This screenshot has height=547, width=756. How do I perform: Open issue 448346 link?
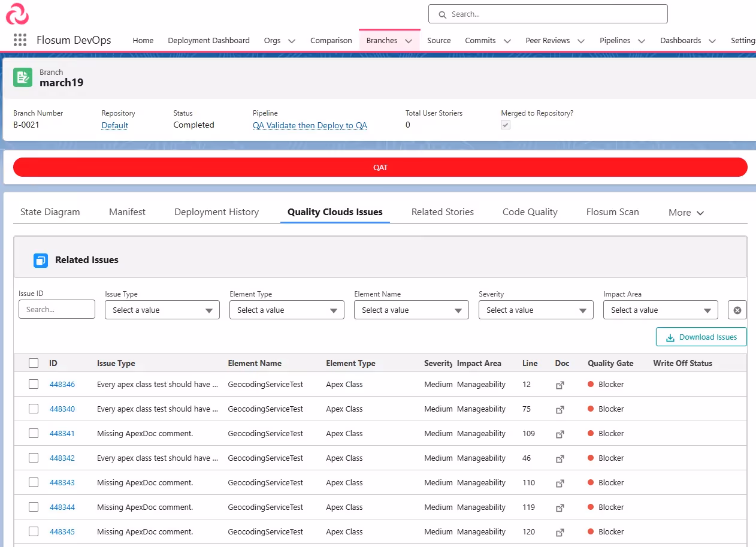tap(62, 384)
